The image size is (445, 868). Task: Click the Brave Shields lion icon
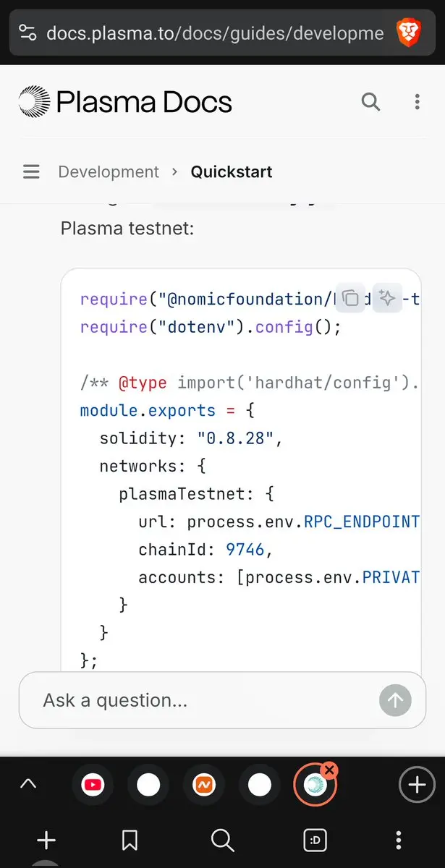click(407, 33)
